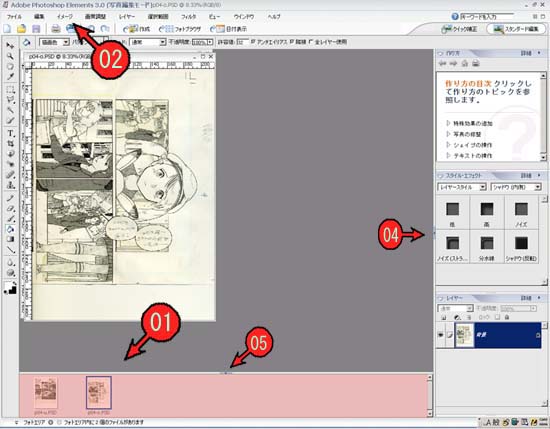Switch to スタンダード編集 mode

pos(516,29)
